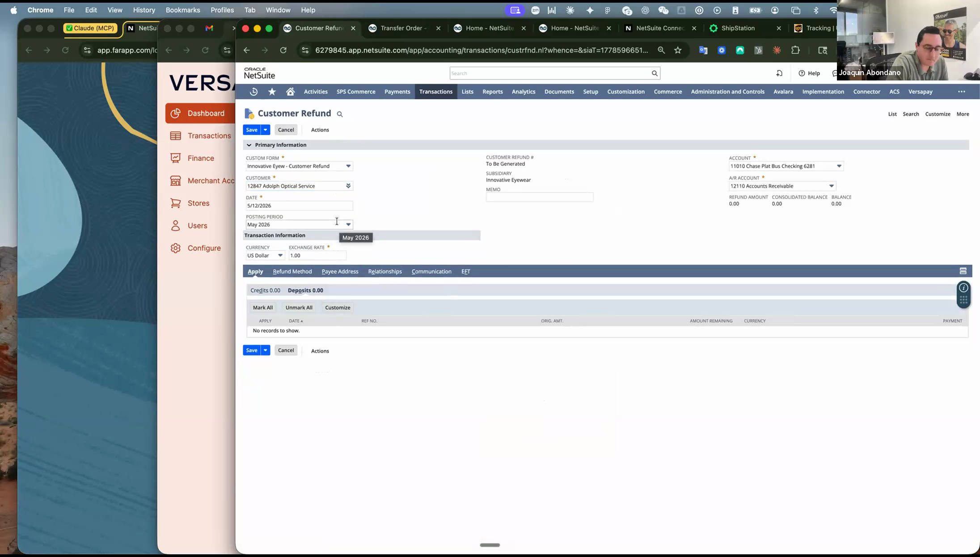Reload the NetSuite page

click(x=283, y=50)
